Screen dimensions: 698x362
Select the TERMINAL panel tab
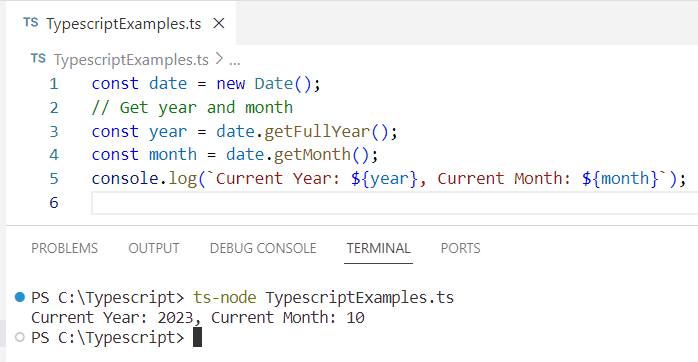378,248
